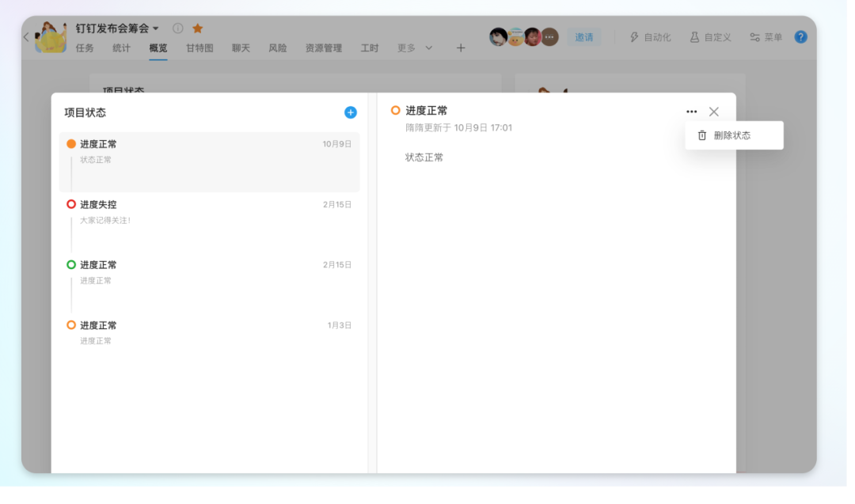855x504 pixels.
Task: Click the back arrow beside project avatar
Action: pos(26,37)
